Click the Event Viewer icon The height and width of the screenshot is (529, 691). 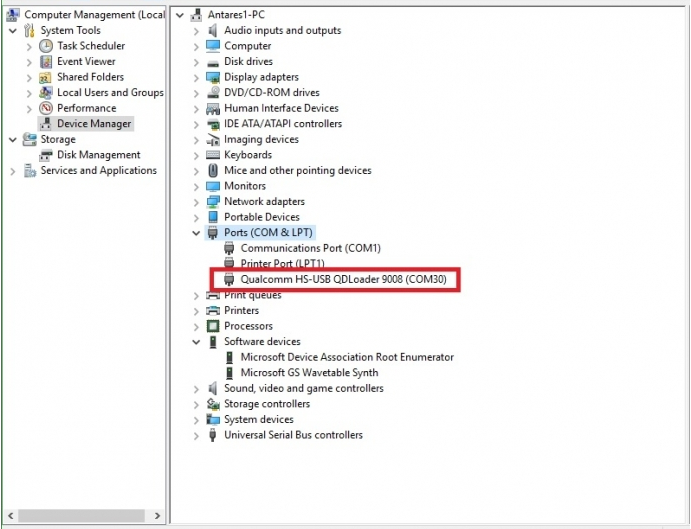pyautogui.click(x=46, y=61)
